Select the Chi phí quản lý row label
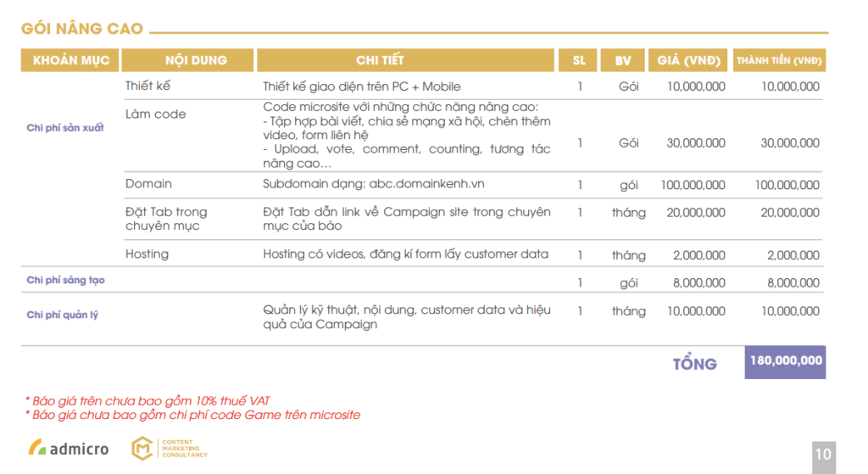This screenshot has width=868, height=474. pyautogui.click(x=62, y=315)
